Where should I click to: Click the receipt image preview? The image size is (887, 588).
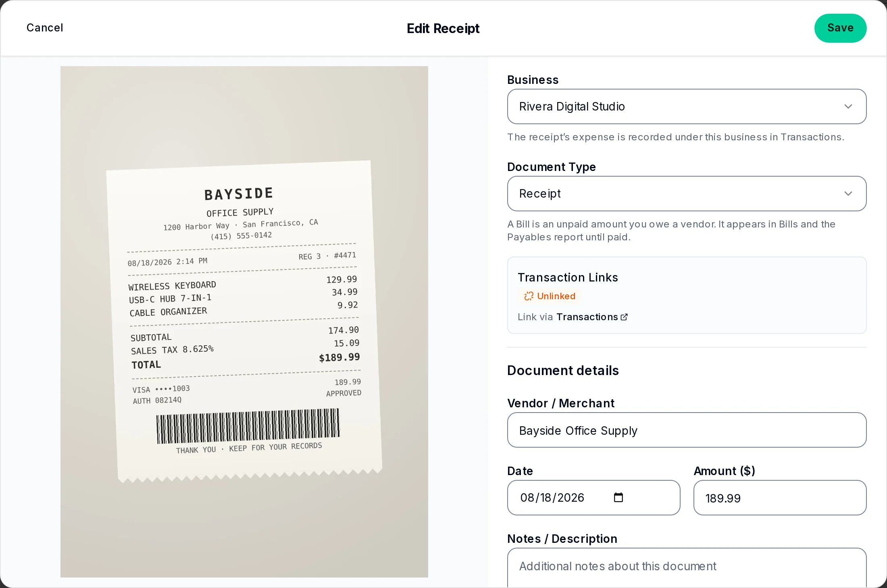pyautogui.click(x=244, y=322)
